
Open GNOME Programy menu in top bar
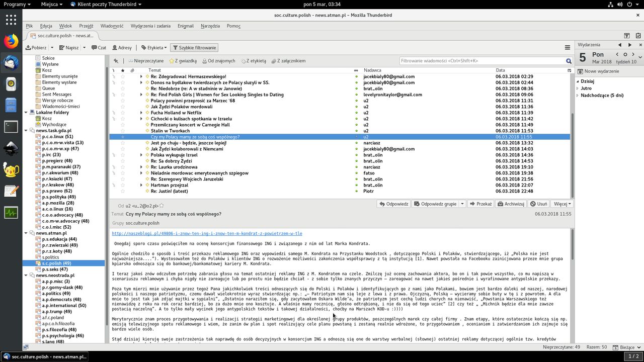coord(17,4)
